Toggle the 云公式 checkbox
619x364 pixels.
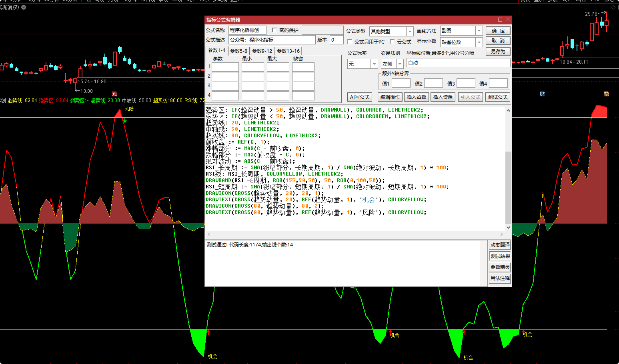point(392,42)
